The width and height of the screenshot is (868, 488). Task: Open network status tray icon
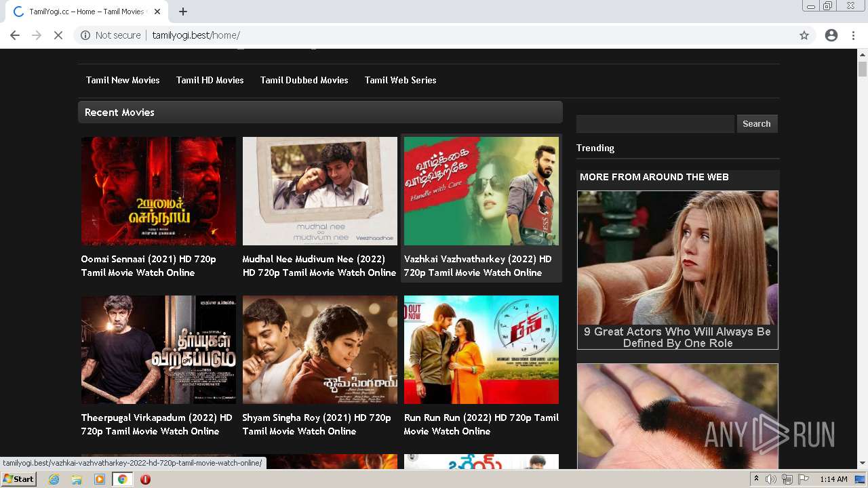pos(787,479)
